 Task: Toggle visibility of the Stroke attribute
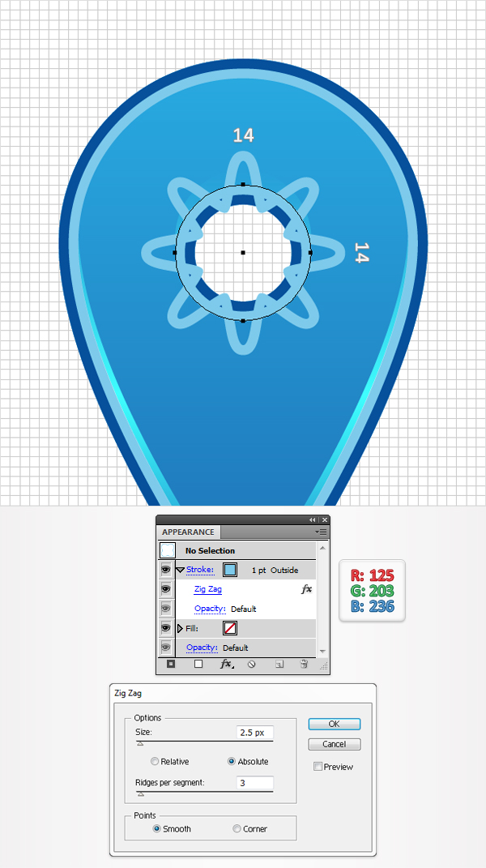165,570
